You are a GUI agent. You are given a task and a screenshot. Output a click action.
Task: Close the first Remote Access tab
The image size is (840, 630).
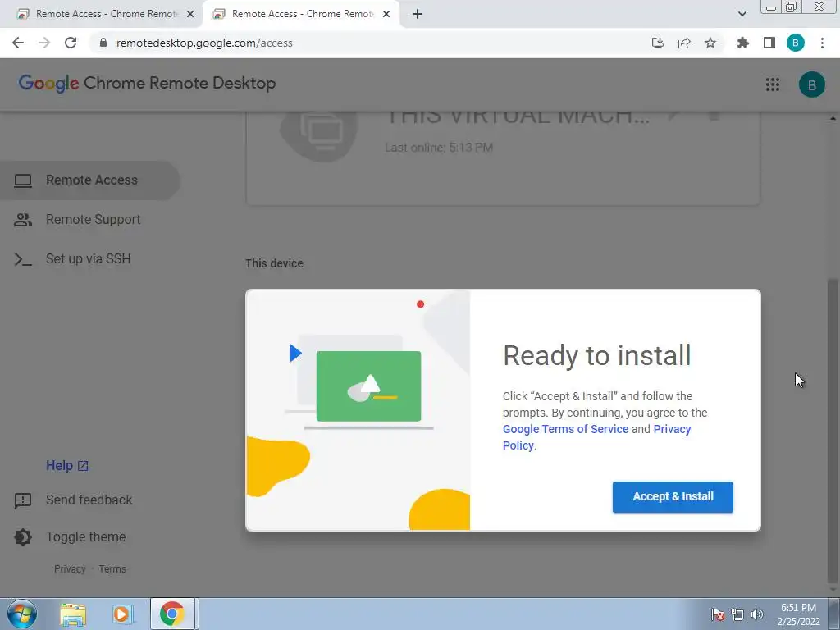tap(190, 14)
